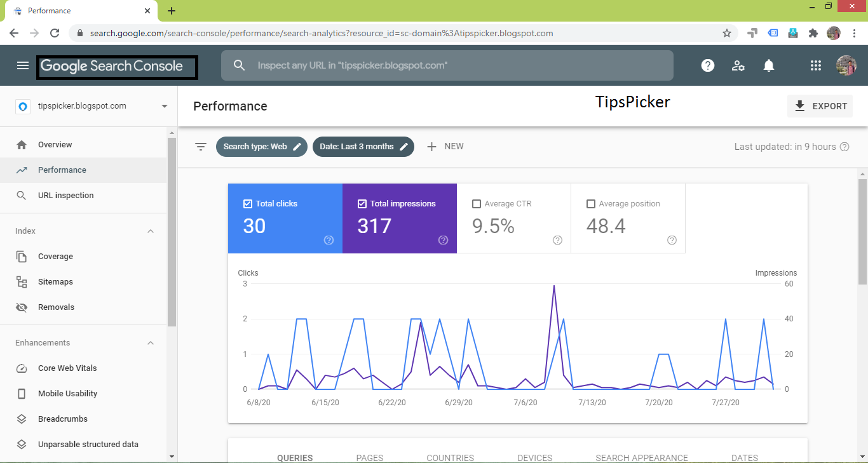Enable the Average position checkbox
Screen dimensions: 868x463
click(x=591, y=204)
